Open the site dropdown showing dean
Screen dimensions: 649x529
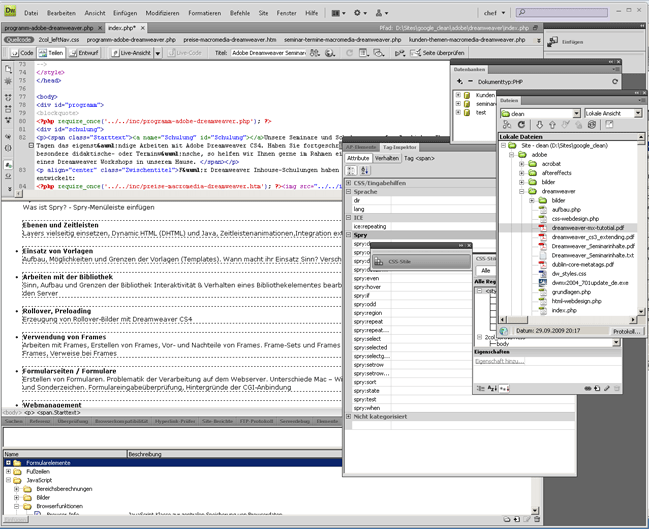540,113
